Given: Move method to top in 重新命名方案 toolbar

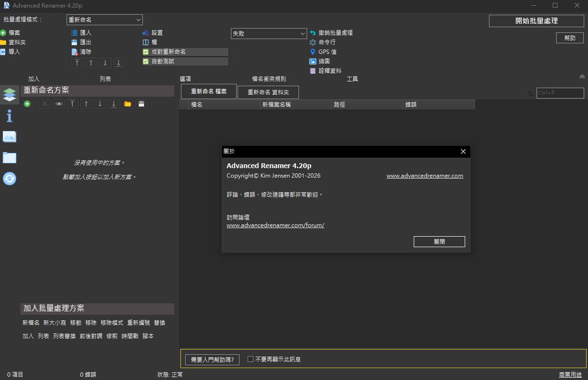Looking at the screenshot, I should tap(72, 104).
